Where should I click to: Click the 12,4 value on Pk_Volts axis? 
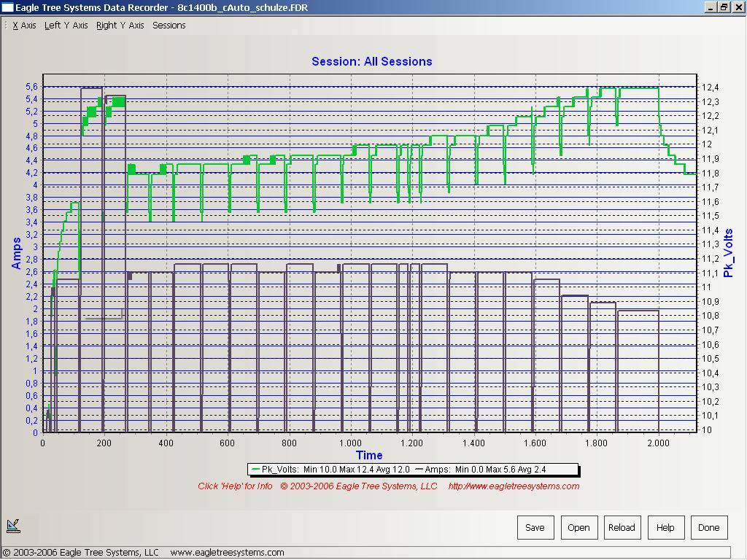pos(711,87)
